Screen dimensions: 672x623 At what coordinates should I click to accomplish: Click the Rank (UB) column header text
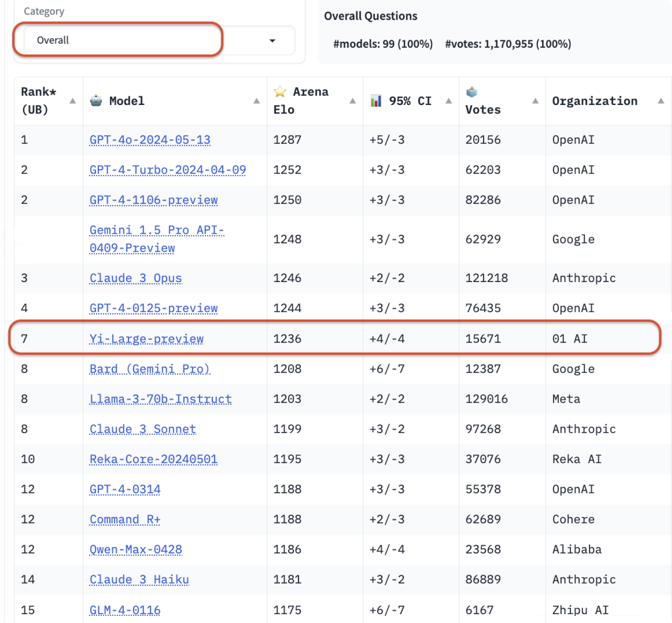click(39, 101)
